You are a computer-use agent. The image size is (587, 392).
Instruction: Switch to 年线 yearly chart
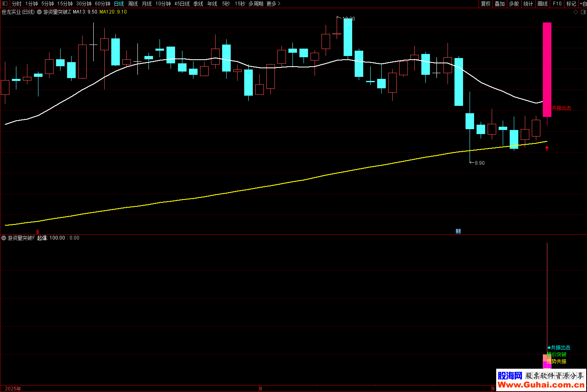click(x=212, y=4)
